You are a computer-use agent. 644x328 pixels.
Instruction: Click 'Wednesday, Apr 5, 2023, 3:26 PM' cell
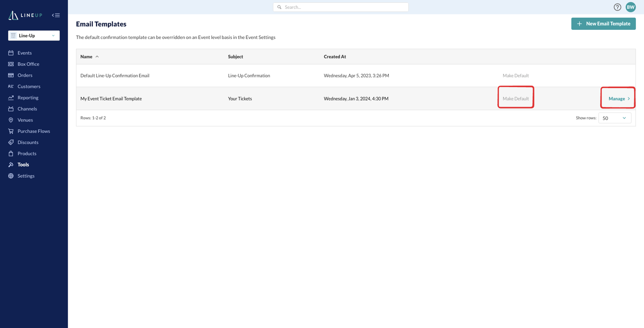pos(356,76)
